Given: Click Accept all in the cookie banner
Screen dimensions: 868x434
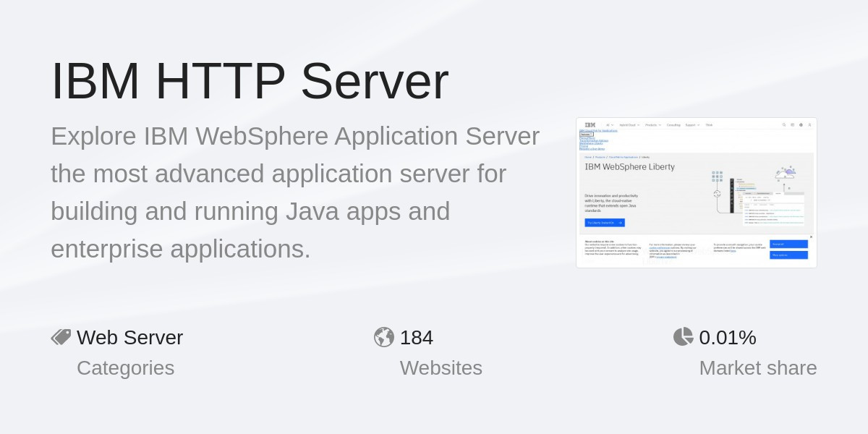Looking at the screenshot, I should [x=788, y=244].
